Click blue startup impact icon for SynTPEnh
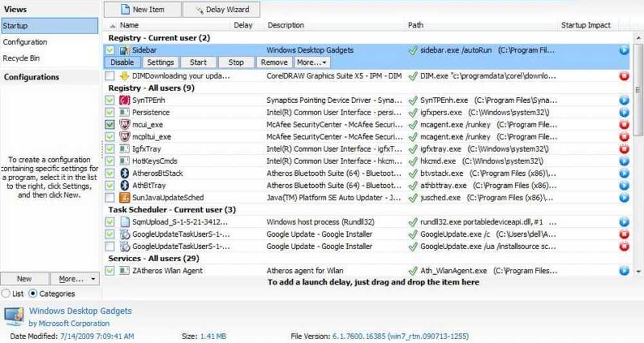The width and height of the screenshot is (644, 343). tap(624, 100)
